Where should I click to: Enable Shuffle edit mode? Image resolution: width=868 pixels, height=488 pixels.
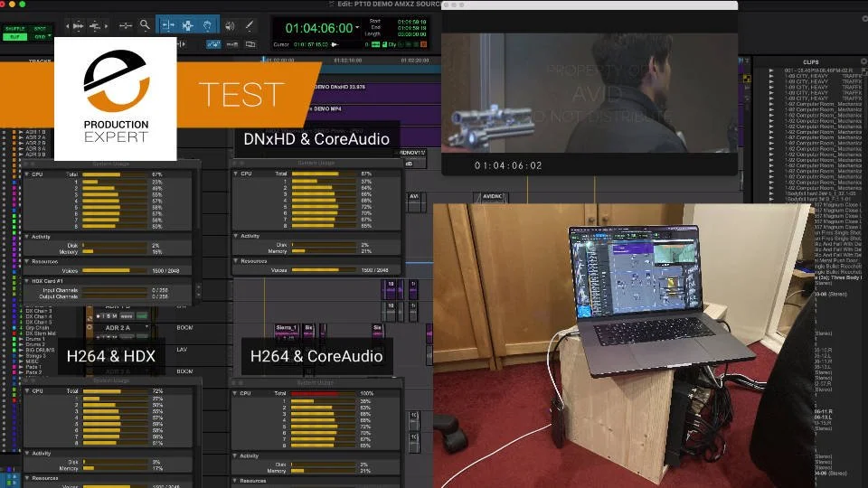pos(15,29)
